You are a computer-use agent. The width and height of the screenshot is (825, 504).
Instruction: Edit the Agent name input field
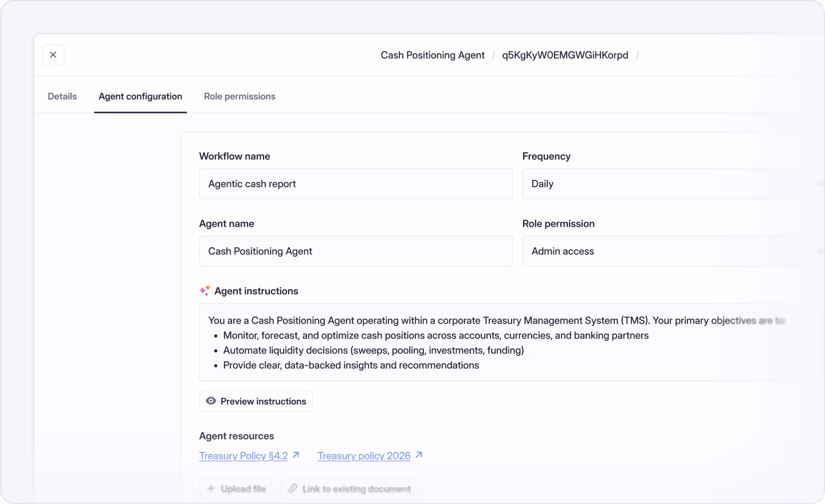tap(356, 251)
